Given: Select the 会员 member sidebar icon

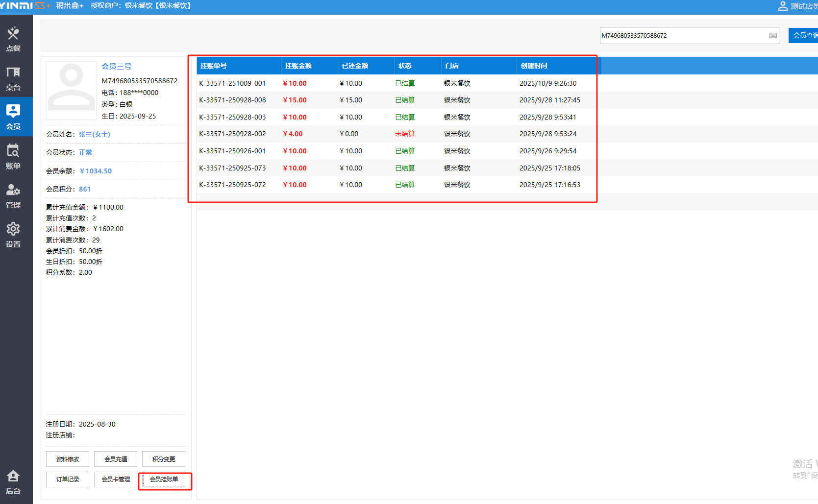Looking at the screenshot, I should coord(13,117).
